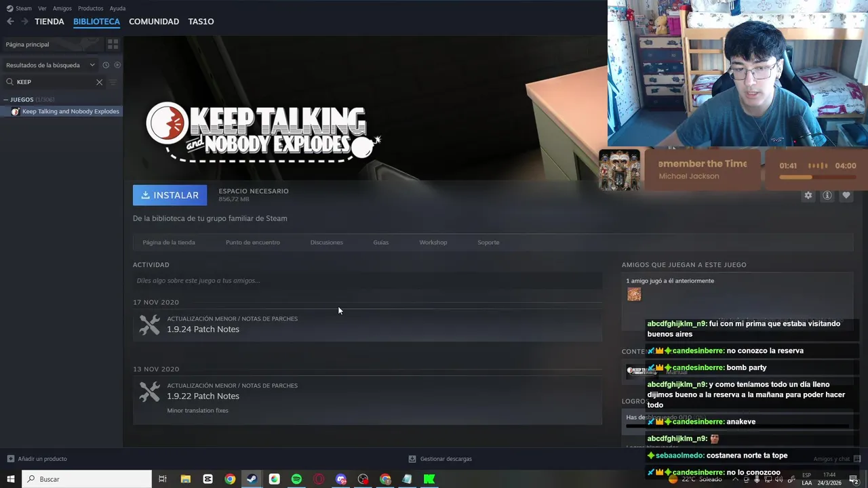Go back with the left arrow

click(10, 22)
